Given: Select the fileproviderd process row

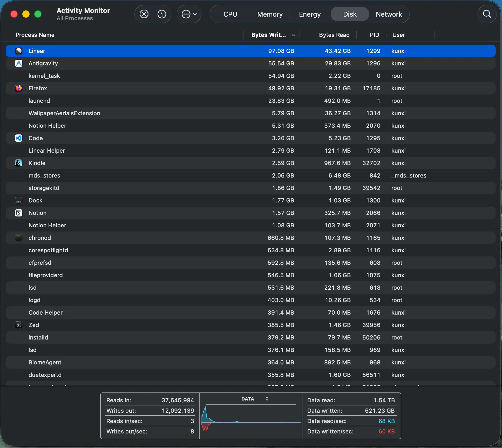Looking at the screenshot, I should tap(251, 275).
